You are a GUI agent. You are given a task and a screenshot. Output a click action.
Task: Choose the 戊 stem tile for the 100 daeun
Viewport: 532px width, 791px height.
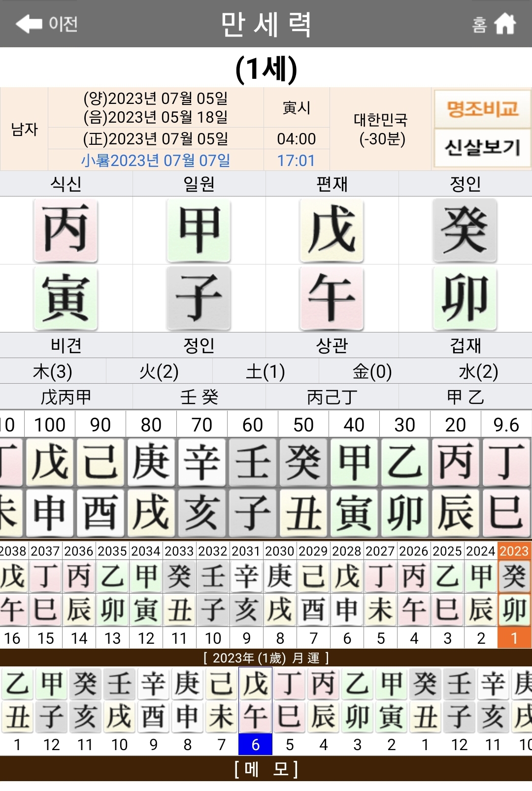[x=50, y=462]
